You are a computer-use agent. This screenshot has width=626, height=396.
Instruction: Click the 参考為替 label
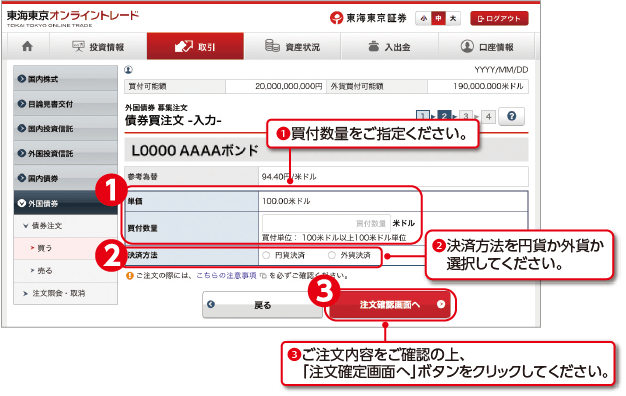143,176
